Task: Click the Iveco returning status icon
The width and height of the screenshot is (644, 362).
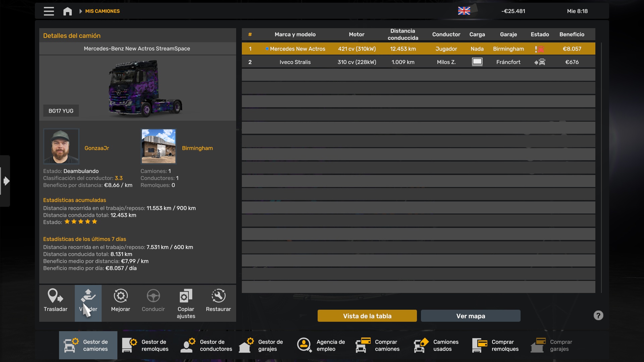Action: 540,62
